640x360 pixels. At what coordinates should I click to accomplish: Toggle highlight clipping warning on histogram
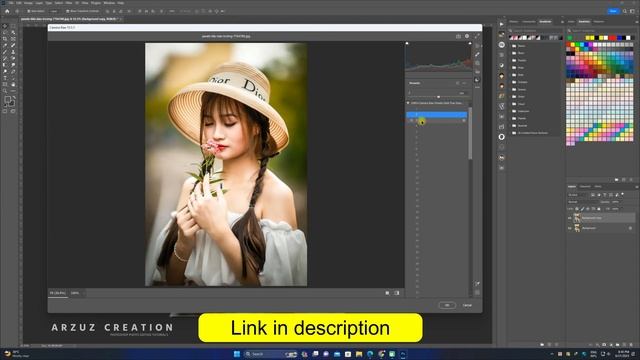(x=470, y=43)
